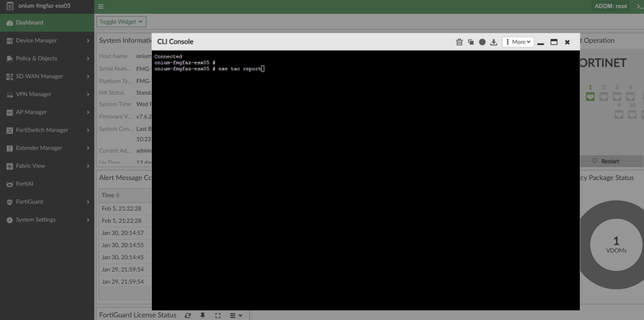Open the More dropdown in CLI Console

coord(518,42)
